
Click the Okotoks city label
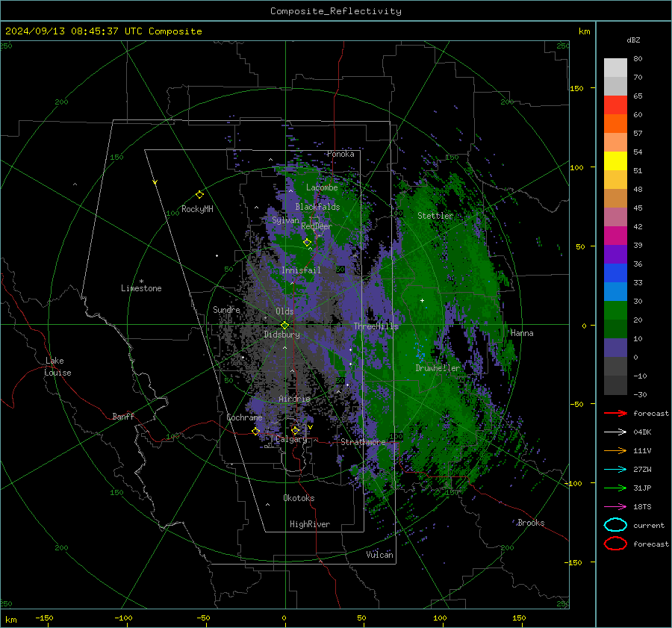click(x=299, y=498)
